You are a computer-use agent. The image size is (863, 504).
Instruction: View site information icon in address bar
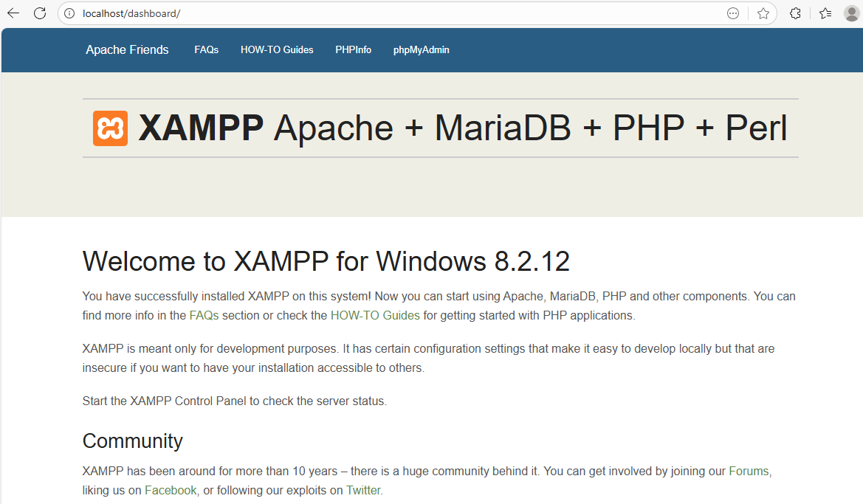pyautogui.click(x=69, y=13)
